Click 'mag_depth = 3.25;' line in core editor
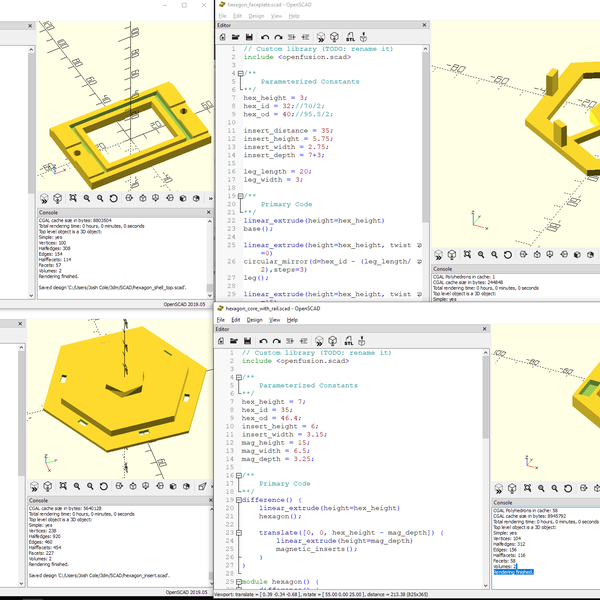Viewport: 600px width, 600px height. 277,459
